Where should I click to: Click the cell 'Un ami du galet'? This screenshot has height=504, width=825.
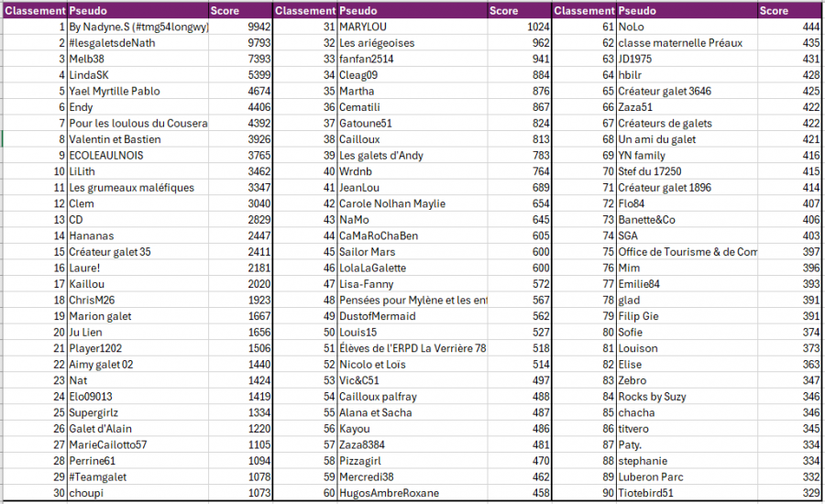687,139
